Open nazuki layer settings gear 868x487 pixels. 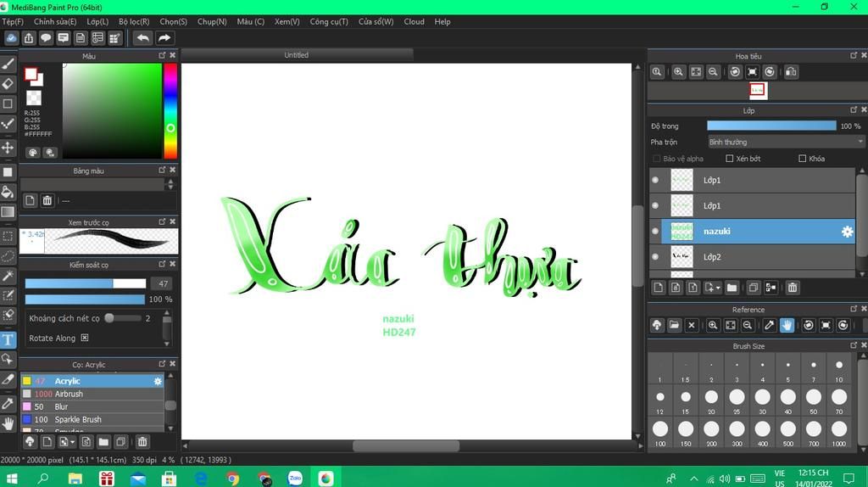847,232
